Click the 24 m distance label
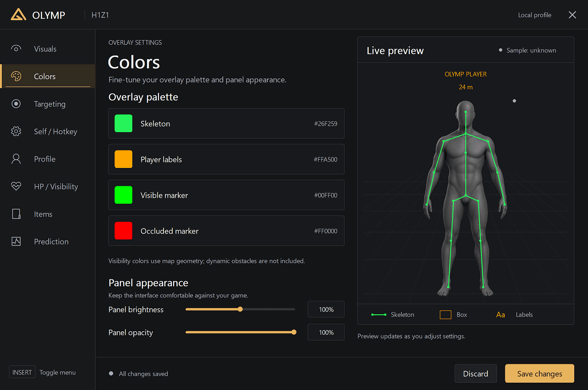The width and height of the screenshot is (588, 390). [x=466, y=87]
